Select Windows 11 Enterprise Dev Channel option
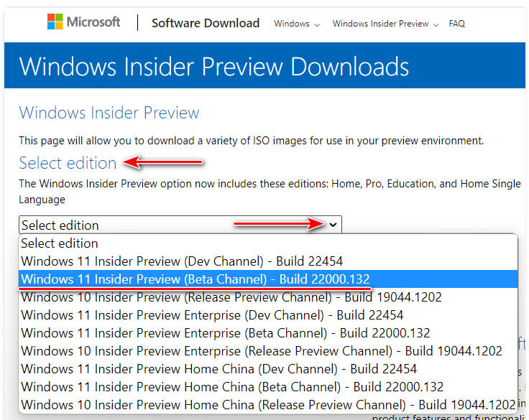Image resolution: width=529 pixels, height=420 pixels. click(268, 315)
